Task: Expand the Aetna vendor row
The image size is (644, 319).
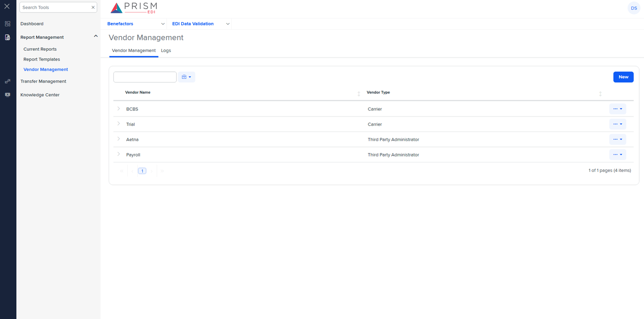Action: [x=118, y=139]
